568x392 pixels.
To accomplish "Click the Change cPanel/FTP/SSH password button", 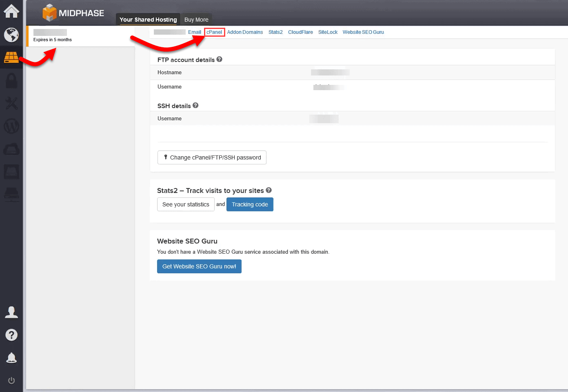I will tap(212, 157).
